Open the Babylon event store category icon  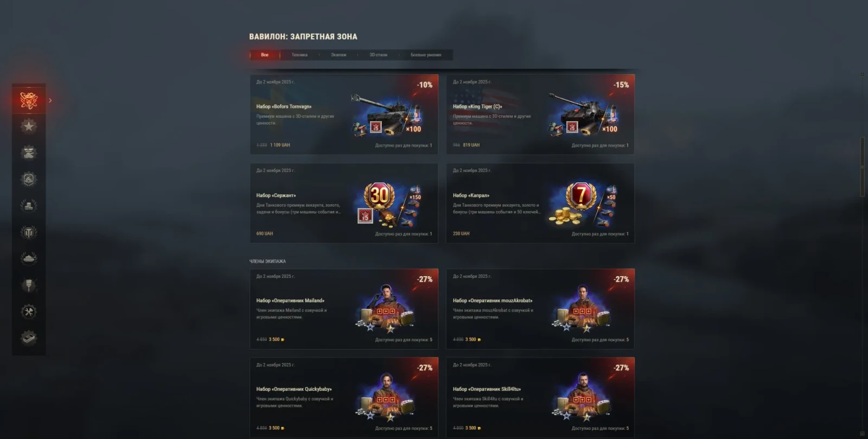point(29,100)
